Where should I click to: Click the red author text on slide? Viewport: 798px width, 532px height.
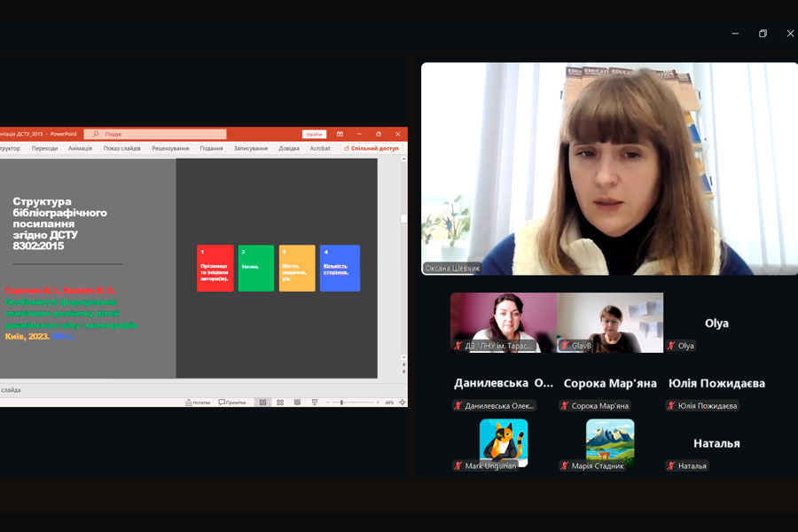click(x=60, y=291)
